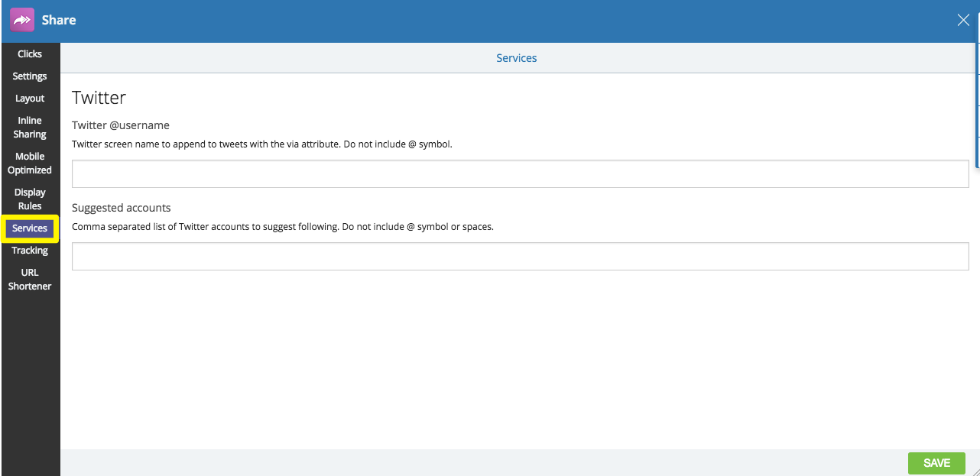Click the Services header tab

point(517,58)
